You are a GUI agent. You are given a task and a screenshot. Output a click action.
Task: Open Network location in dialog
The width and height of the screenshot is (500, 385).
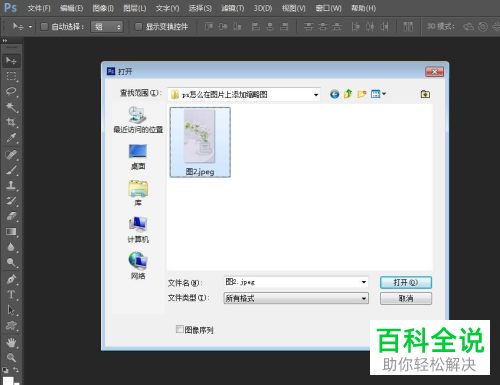click(x=138, y=266)
